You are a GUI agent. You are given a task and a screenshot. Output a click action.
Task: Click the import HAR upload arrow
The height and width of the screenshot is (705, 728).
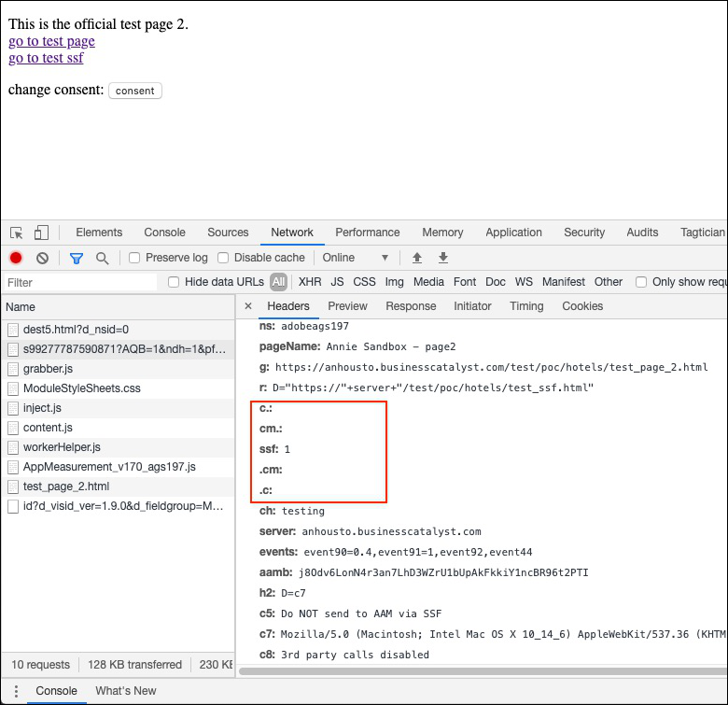[417, 258]
